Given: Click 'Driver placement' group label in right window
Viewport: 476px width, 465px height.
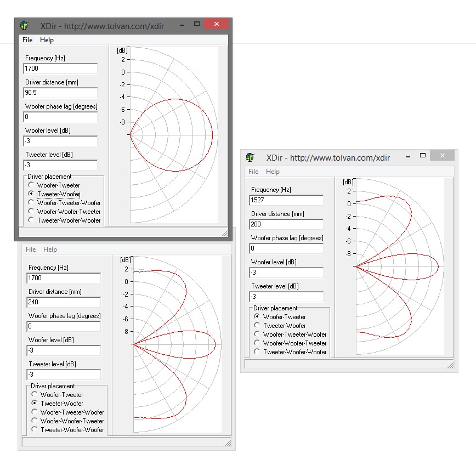Looking at the screenshot, I should [275, 308].
